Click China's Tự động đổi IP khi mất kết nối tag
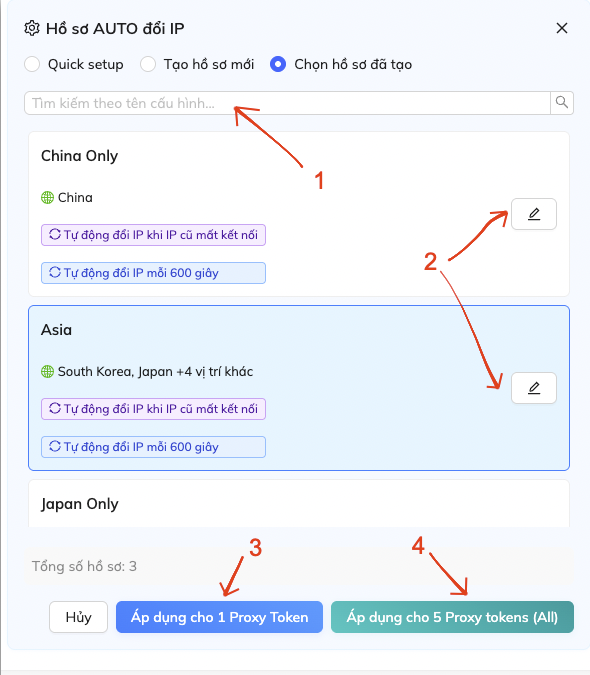 tap(153, 235)
